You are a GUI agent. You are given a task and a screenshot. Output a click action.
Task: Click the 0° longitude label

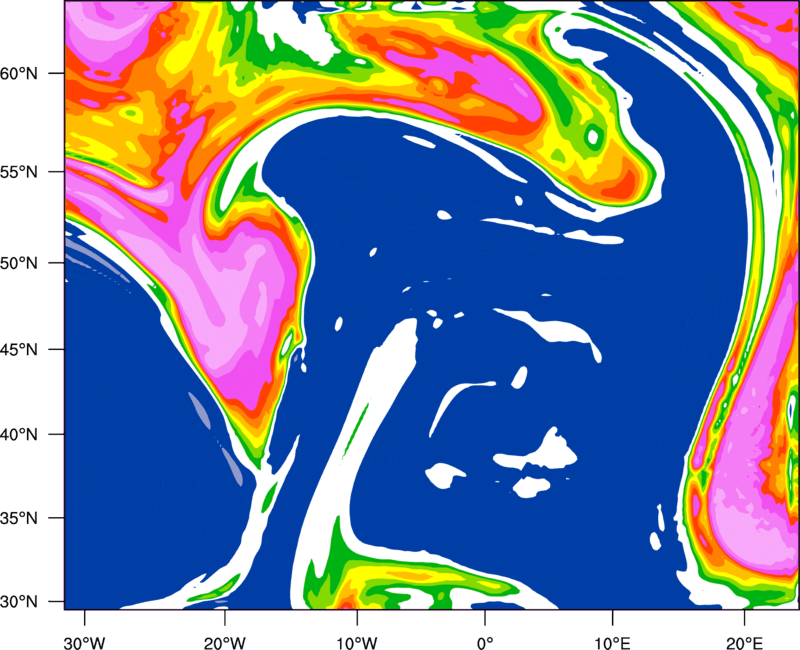pyautogui.click(x=485, y=643)
